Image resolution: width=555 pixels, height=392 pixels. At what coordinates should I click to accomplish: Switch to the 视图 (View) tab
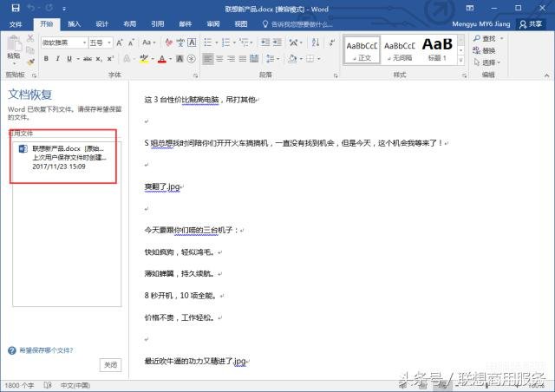coord(241,24)
